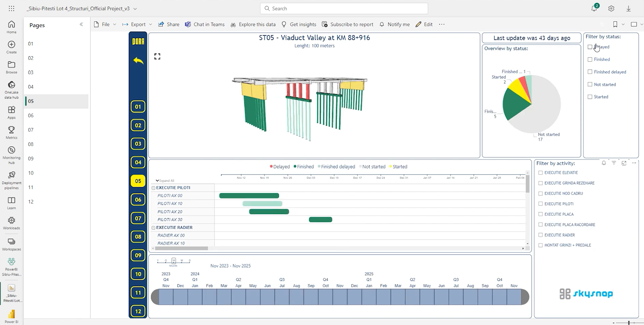Viewport: 644px width, 325px height.
Task: Switch to page 06 in the Pages list
Action: coord(31,115)
